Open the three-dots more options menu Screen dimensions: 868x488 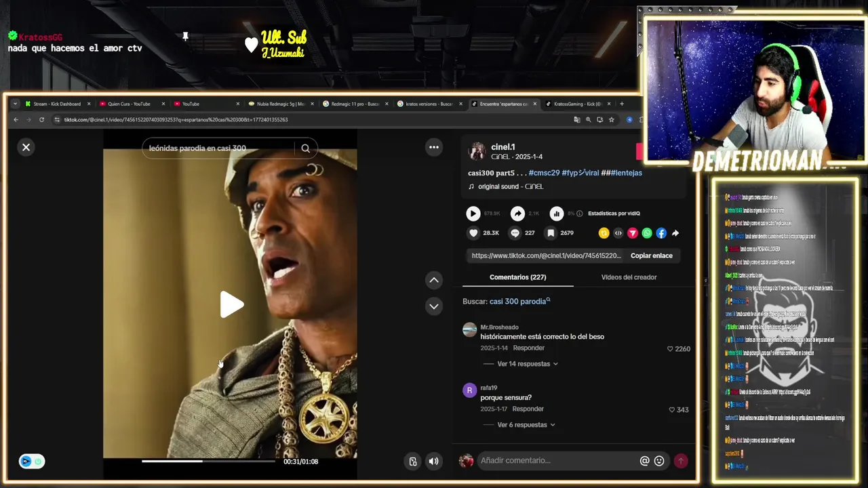pyautogui.click(x=434, y=147)
